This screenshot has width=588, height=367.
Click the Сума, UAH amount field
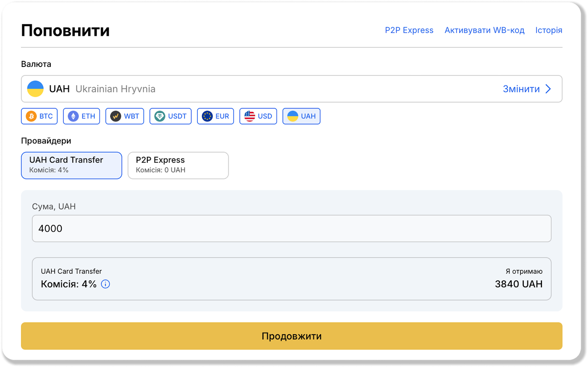[x=291, y=228]
